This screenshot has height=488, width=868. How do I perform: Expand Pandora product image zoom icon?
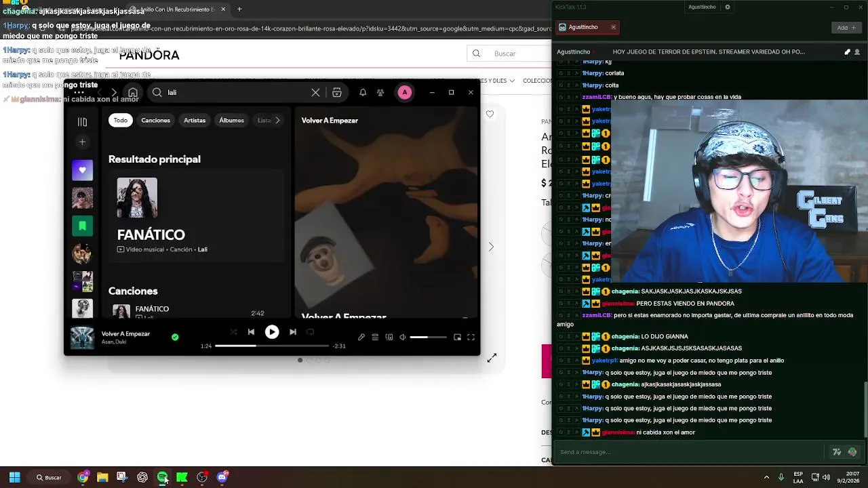[492, 358]
